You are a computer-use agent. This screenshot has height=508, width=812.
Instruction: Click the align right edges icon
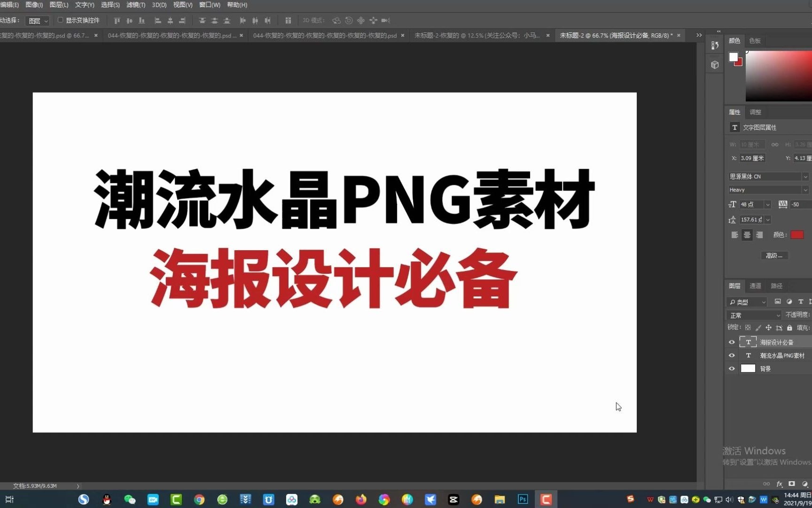(x=182, y=21)
